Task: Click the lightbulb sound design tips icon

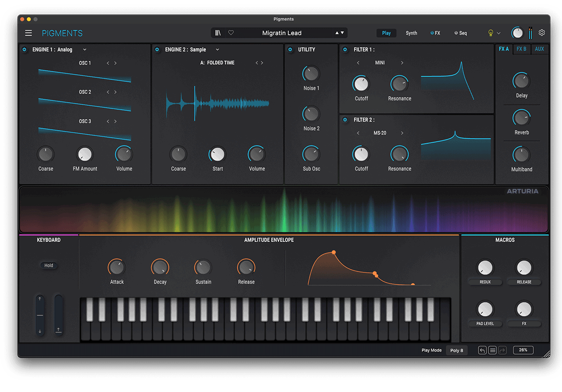Action: coord(490,33)
